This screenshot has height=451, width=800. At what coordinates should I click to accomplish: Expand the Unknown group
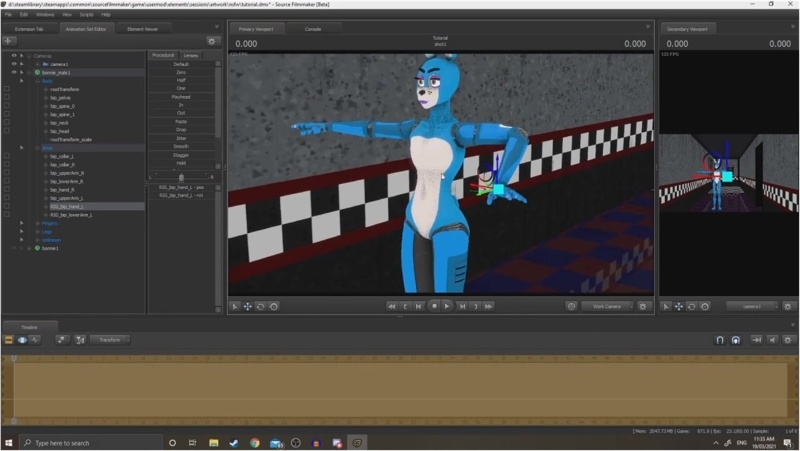coord(38,240)
